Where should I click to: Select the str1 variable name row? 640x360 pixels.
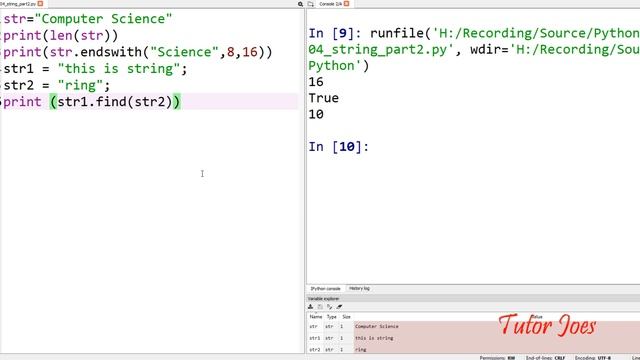pos(314,338)
